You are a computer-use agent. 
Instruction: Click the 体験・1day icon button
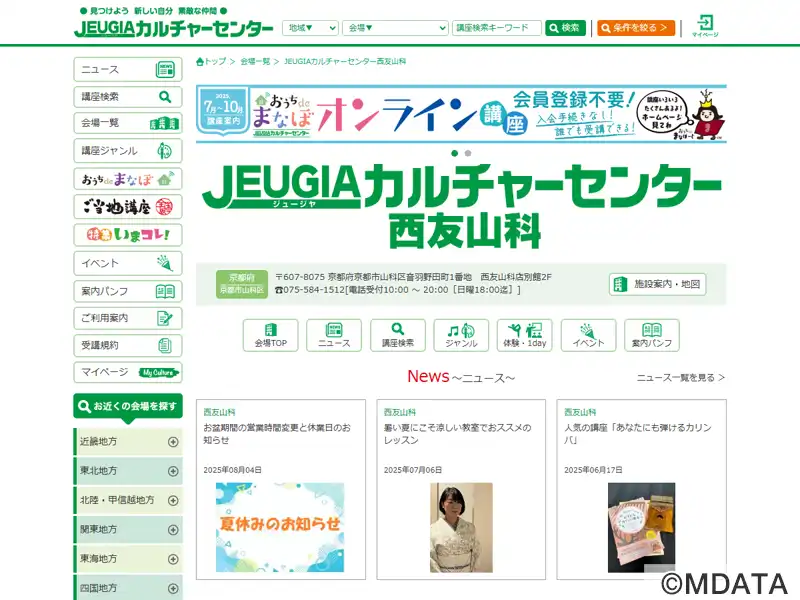524,335
